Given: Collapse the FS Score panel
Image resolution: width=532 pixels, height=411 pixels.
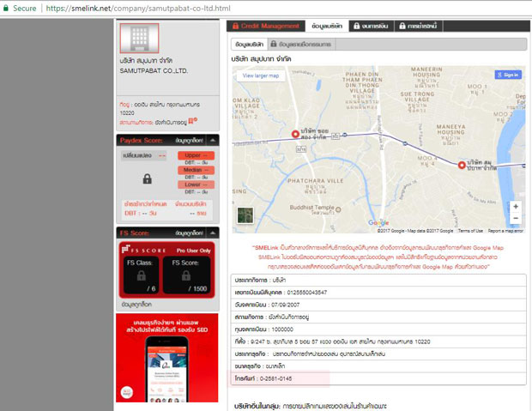Looking at the screenshot, I should click(215, 232).
